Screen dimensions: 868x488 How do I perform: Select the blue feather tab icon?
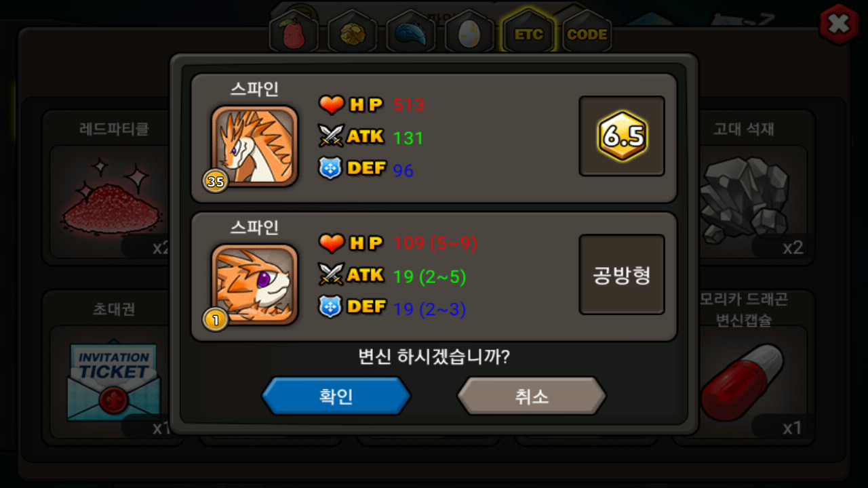411,34
